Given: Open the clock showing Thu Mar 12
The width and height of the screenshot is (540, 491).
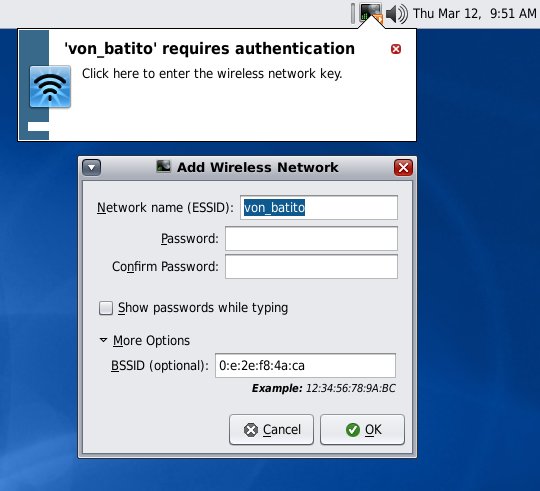Looking at the screenshot, I should tap(475, 14).
